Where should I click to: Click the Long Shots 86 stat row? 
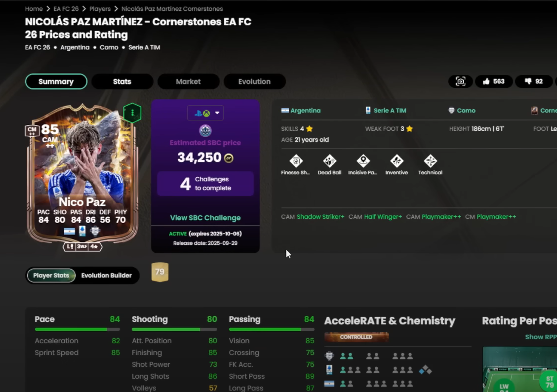(174, 376)
